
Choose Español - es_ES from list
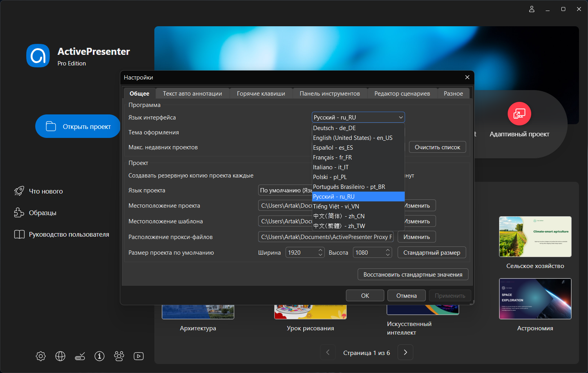(358, 148)
